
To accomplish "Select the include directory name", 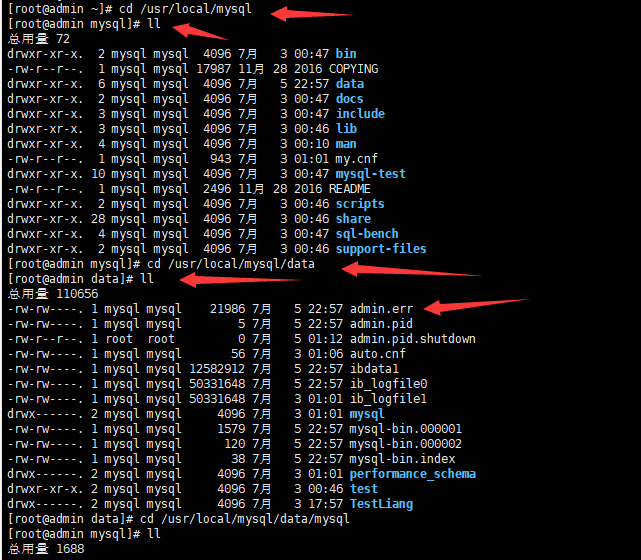I will [360, 114].
